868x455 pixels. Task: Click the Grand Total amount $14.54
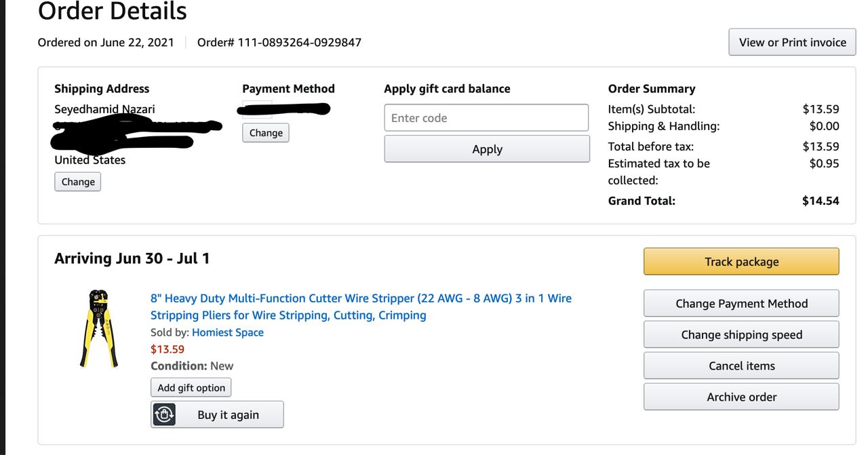point(821,200)
